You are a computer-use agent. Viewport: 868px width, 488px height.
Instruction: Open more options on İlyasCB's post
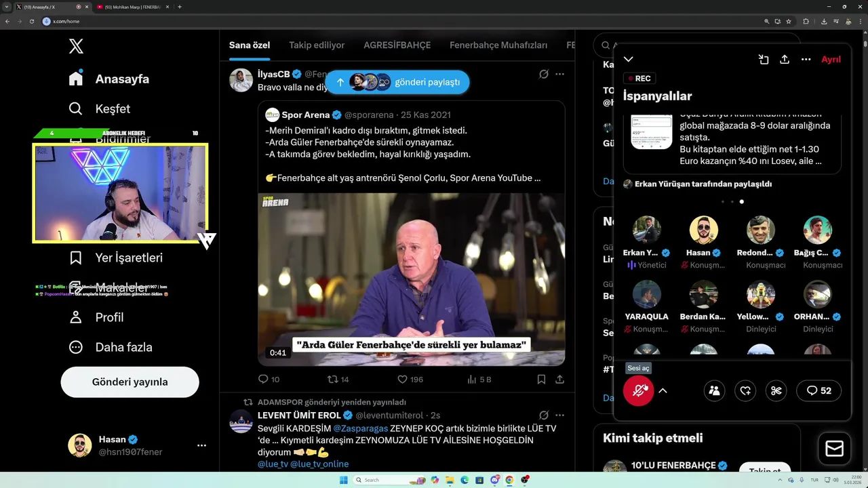tap(559, 74)
